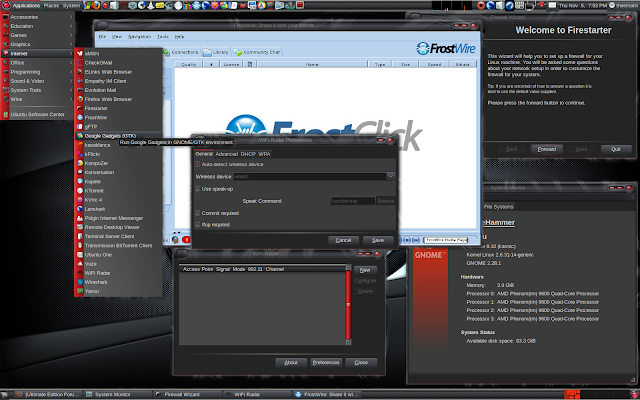Click the Channel column header in WiFi Radar
Viewport: 640px width, 400px height.
click(x=275, y=269)
